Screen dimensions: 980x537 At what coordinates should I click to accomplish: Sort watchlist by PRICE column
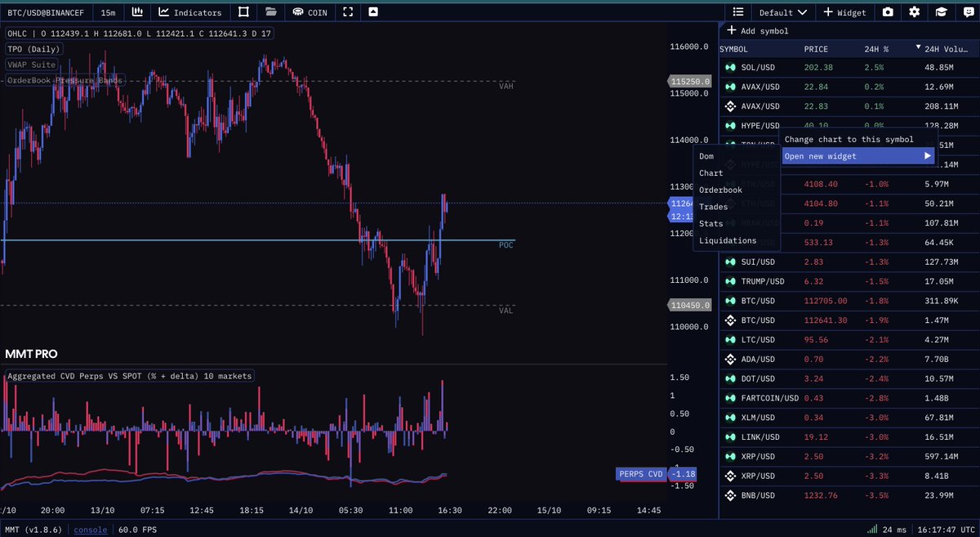pos(815,49)
